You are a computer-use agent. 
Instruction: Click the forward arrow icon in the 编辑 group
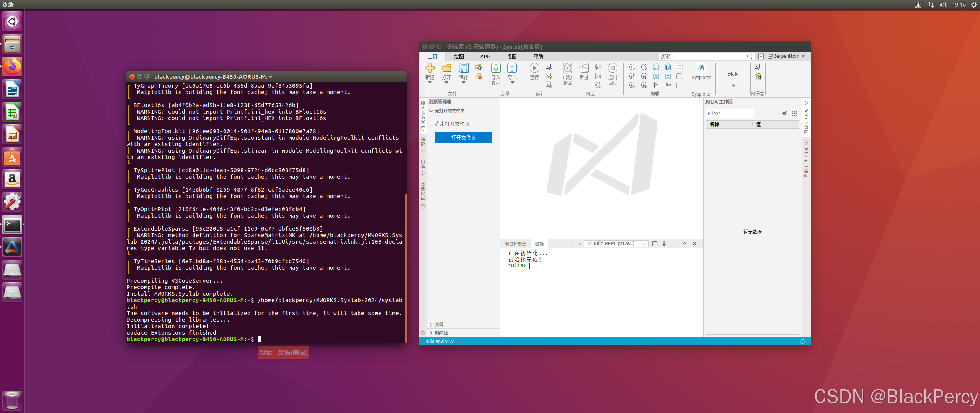[644, 67]
